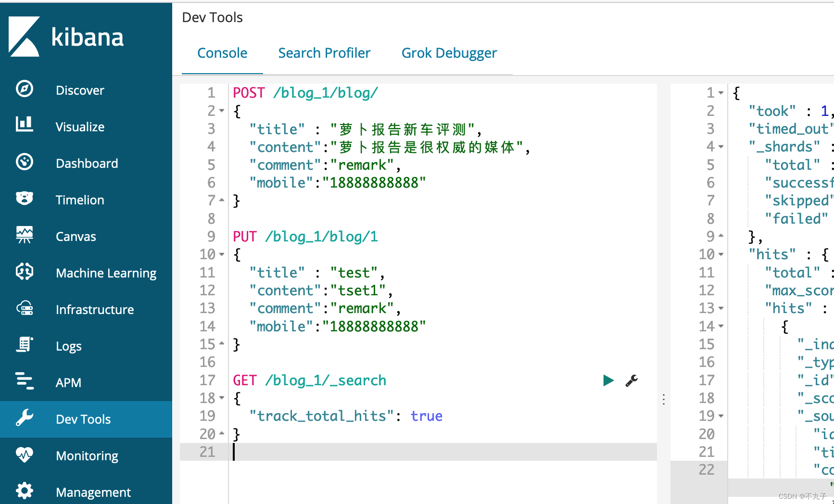Image resolution: width=834 pixels, height=504 pixels.
Task: Click the editor/output pane resize handle
Action: point(664,399)
